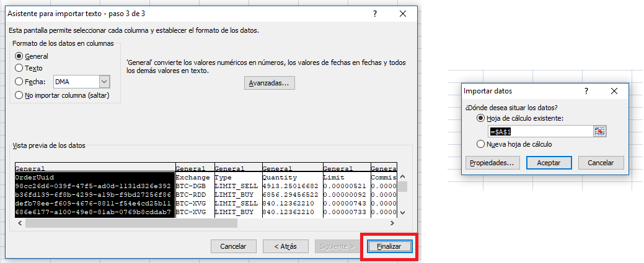Screen dimensions: 644x263
Task: Confirm with Aceptar in Importar datos
Action: [549, 163]
